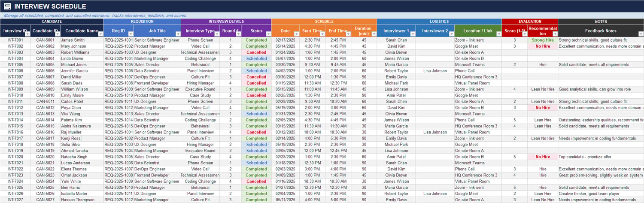
Task: Select DevOps Engineer in Elena Thomas row
Action: click(x=157, y=169)
